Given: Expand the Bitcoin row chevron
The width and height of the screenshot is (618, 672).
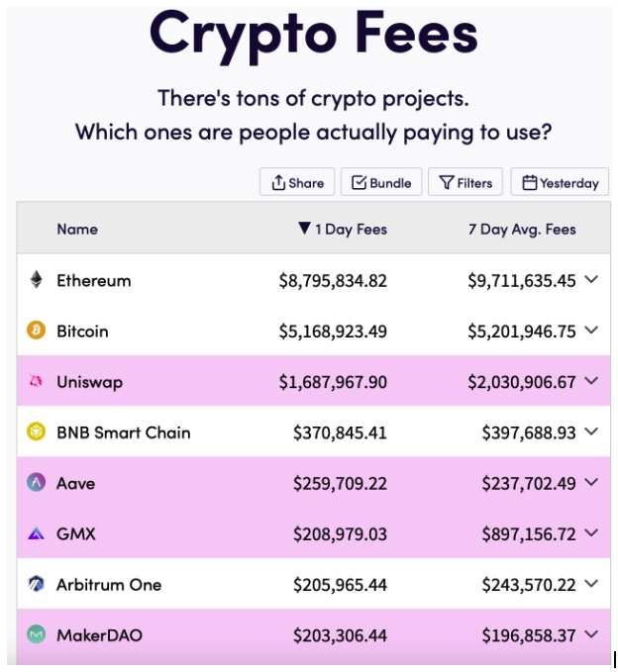Looking at the screenshot, I should coord(591,331).
